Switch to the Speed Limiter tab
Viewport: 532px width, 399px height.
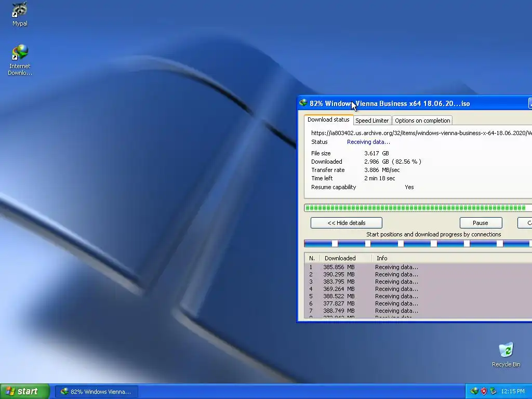pos(372,121)
